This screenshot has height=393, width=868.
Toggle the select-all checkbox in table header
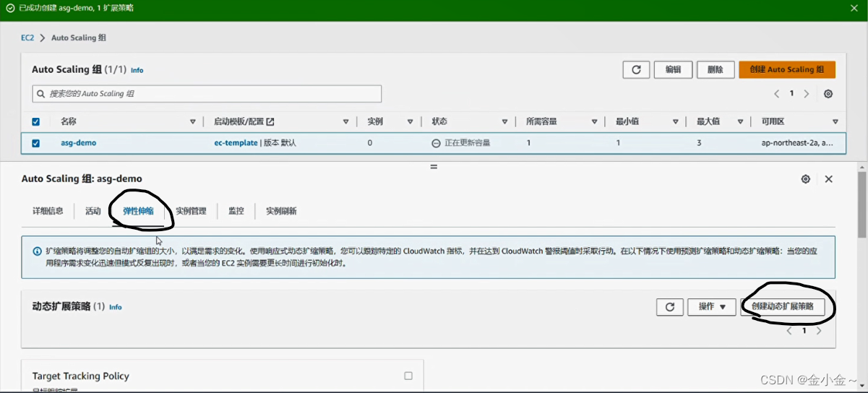pyautogui.click(x=35, y=122)
